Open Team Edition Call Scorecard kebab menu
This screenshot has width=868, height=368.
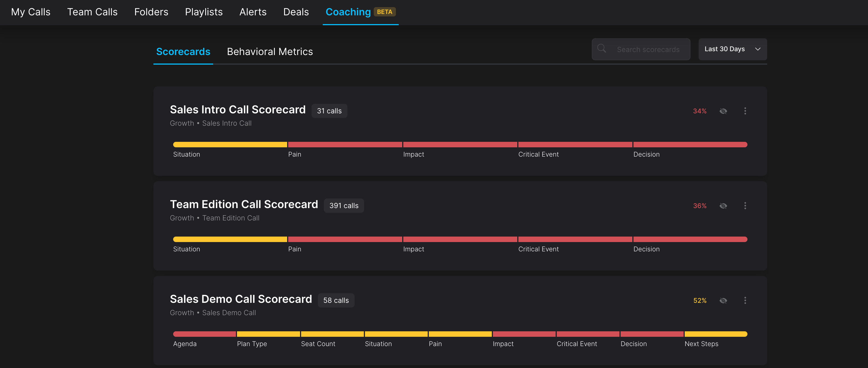pyautogui.click(x=745, y=206)
